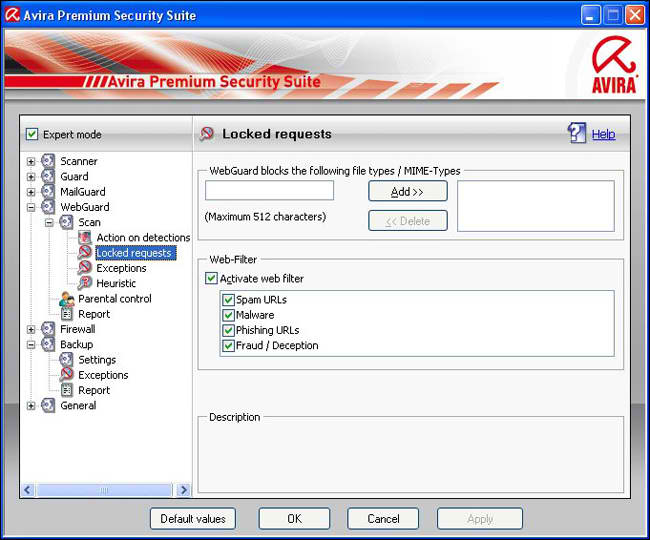Toggle the Phishing URLs checkbox
Screen dimensions: 650x540
pyautogui.click(x=229, y=330)
